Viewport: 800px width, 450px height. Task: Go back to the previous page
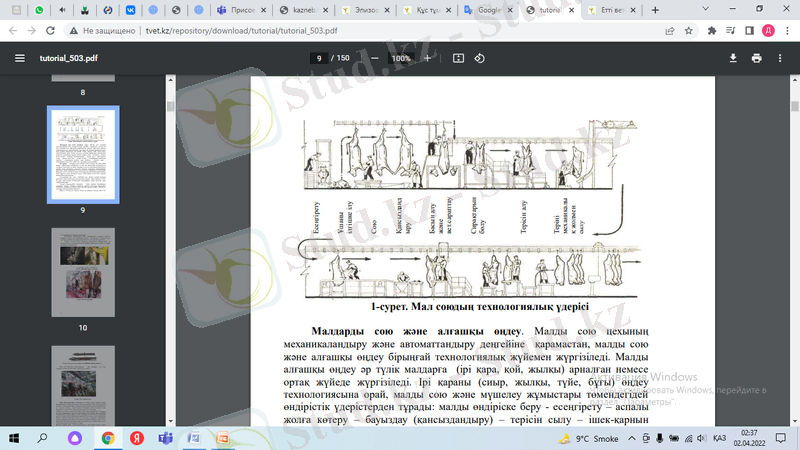(13, 31)
